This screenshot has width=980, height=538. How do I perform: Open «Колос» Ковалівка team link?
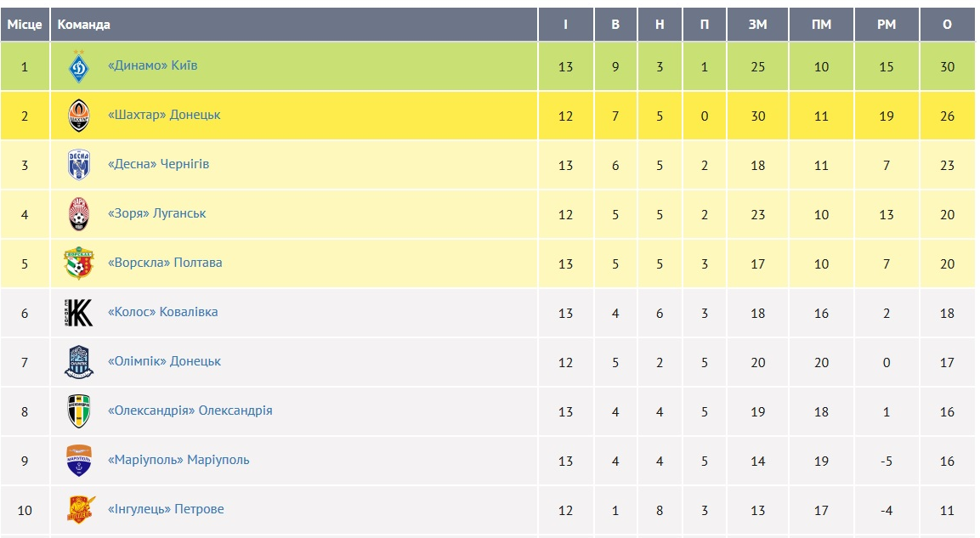162,312
